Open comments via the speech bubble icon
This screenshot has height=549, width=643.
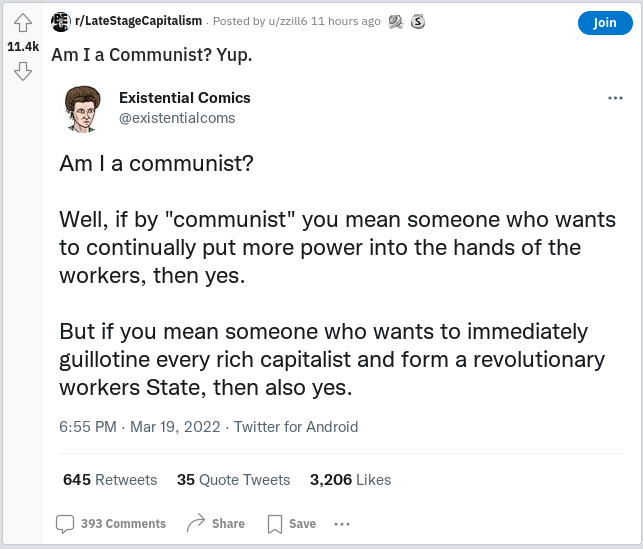[65, 523]
